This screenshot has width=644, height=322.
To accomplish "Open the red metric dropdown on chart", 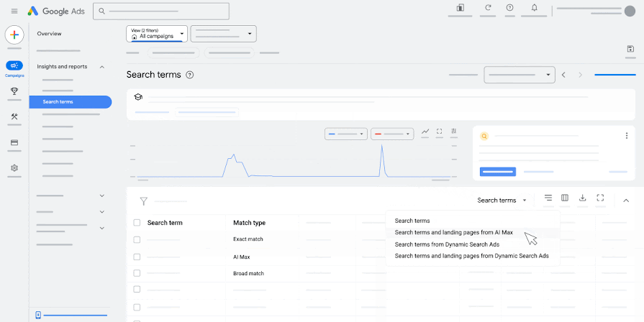I will click(392, 134).
